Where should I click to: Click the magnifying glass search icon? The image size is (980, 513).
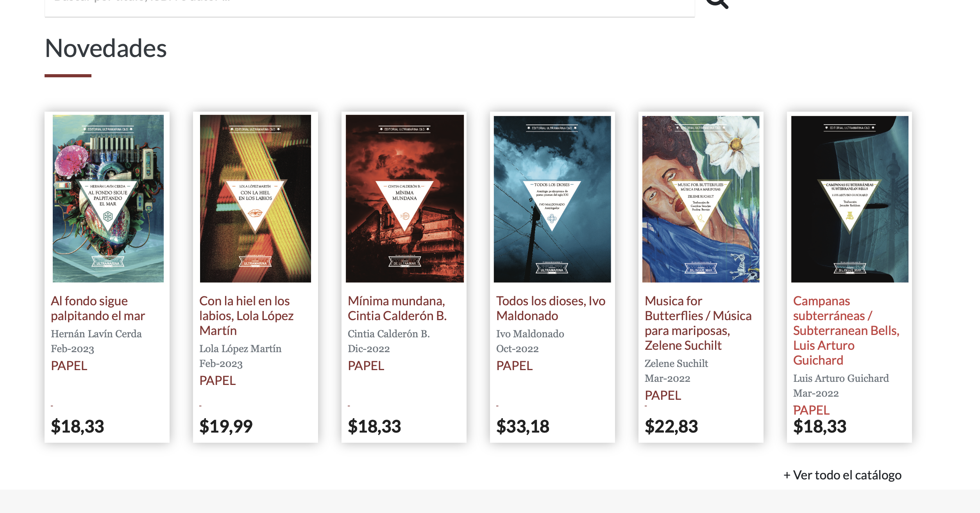coord(717,3)
